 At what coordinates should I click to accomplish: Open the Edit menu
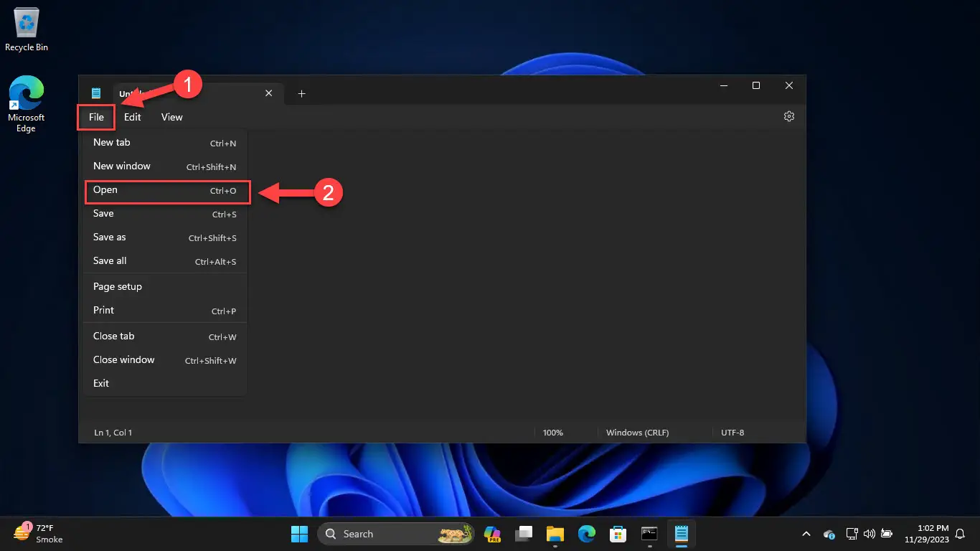[133, 117]
